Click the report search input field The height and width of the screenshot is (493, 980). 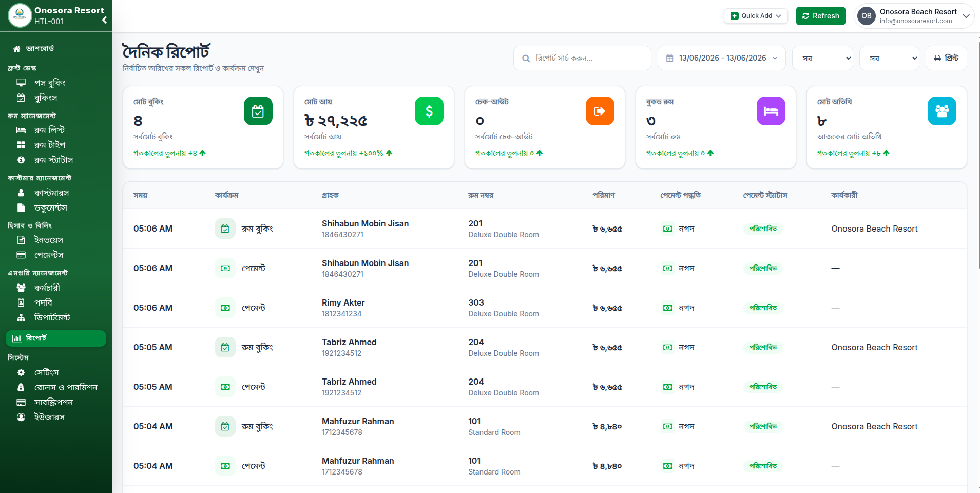582,58
